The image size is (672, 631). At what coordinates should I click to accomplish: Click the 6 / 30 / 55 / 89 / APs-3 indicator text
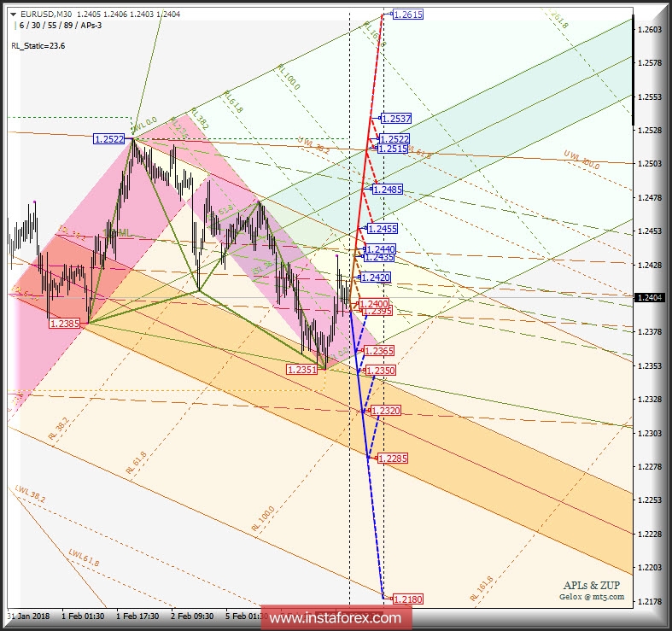(61, 26)
